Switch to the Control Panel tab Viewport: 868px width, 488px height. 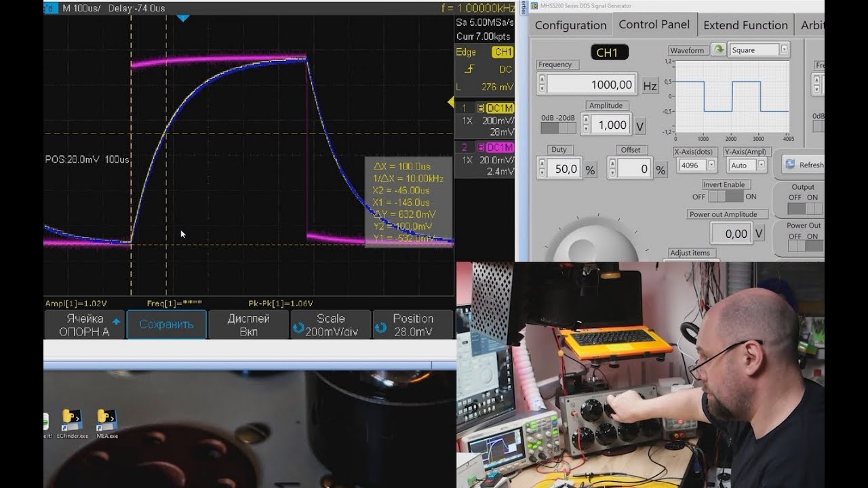(x=654, y=24)
